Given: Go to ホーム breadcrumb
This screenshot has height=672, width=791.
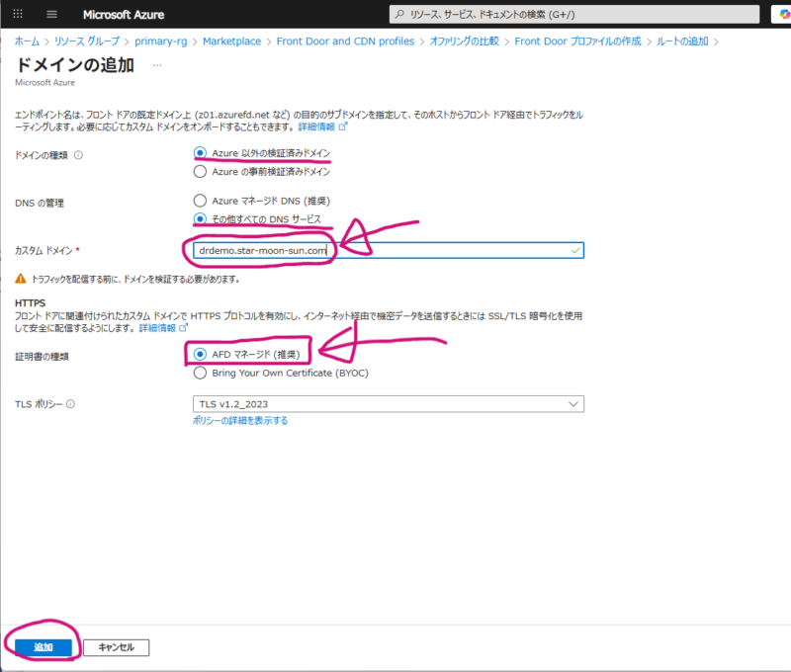Looking at the screenshot, I should (27, 42).
